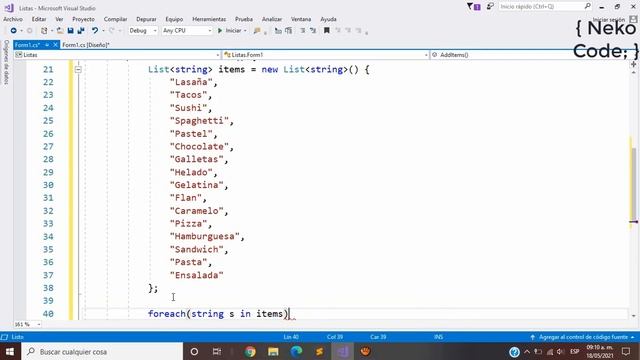Open the Ventana menu

[x=301, y=19]
